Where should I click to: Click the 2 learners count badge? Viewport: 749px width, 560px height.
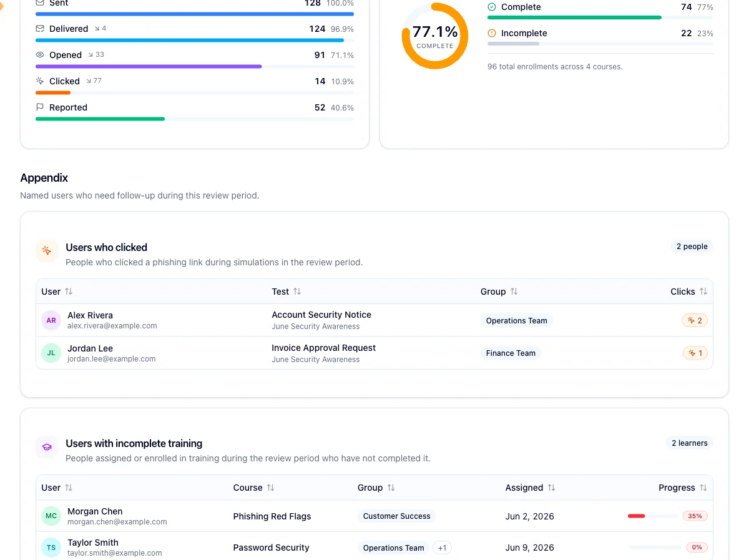pos(690,443)
